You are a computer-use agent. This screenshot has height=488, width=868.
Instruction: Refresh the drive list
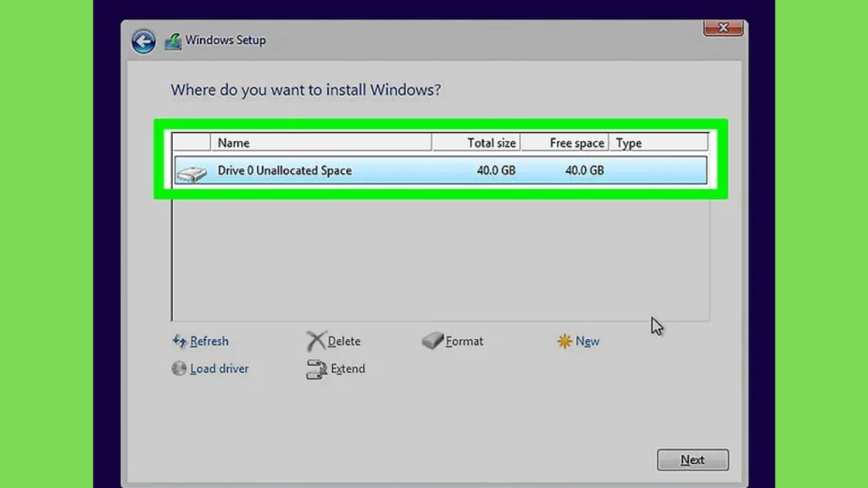pyautogui.click(x=209, y=341)
